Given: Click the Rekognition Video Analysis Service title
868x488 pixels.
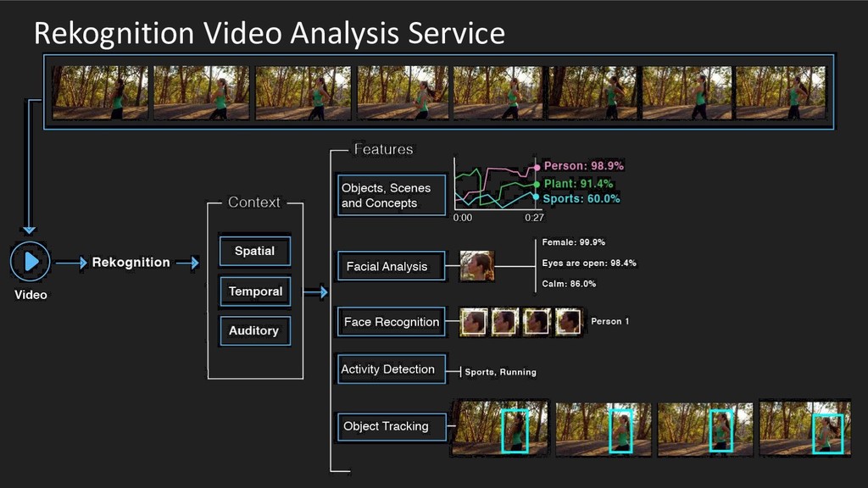Looking at the screenshot, I should pyautogui.click(x=270, y=33).
